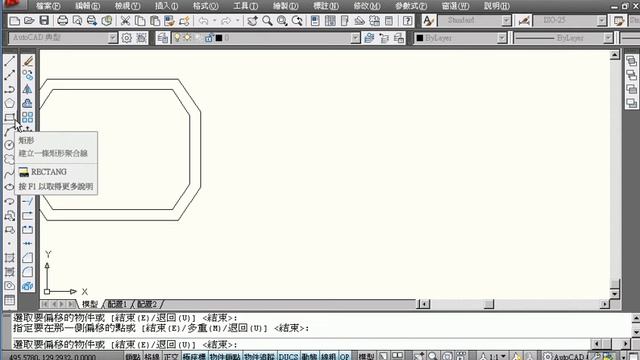The width and height of the screenshot is (640, 360).
Task: Open the AutoCAD 典型 workspace dropdown
Action: coord(113,38)
